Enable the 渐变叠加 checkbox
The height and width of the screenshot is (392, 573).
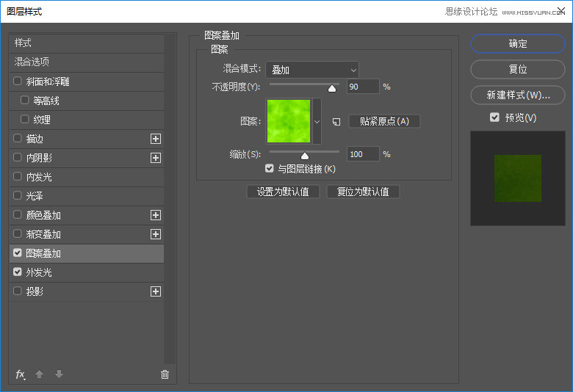pyautogui.click(x=17, y=233)
